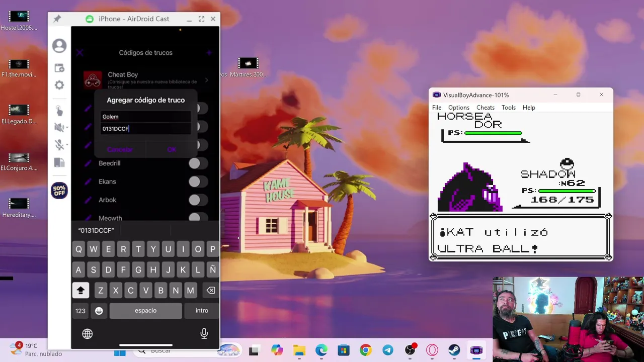Image resolution: width=644 pixels, height=362 pixels.
Task: Pin the AirDroid Cast window
Action: pos(57,19)
